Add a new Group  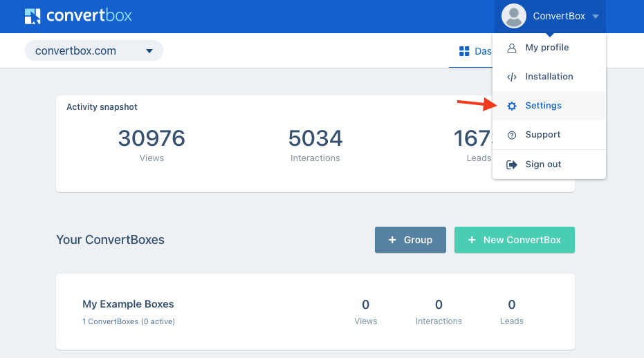[x=410, y=240]
